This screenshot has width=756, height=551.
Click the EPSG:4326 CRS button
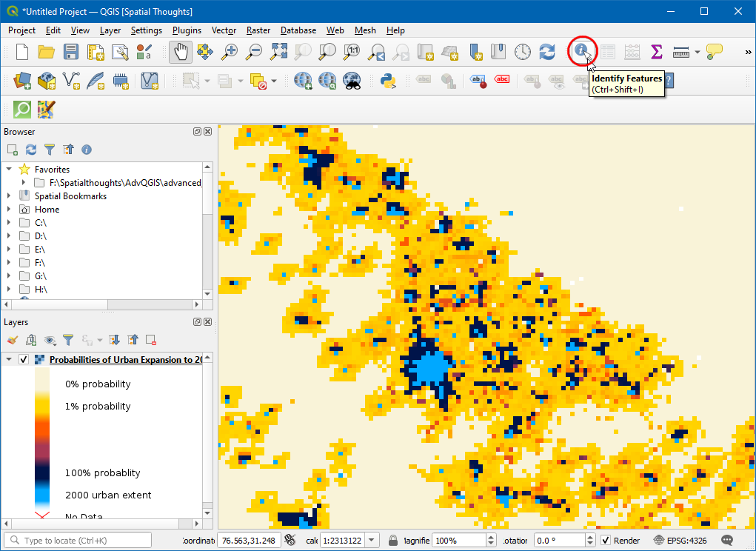point(681,540)
